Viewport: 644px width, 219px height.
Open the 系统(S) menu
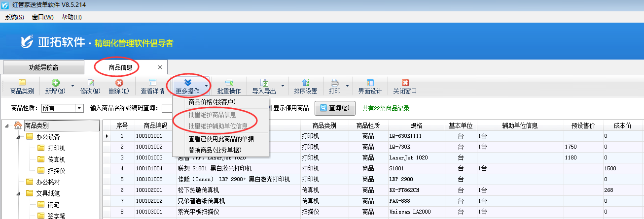(14, 17)
